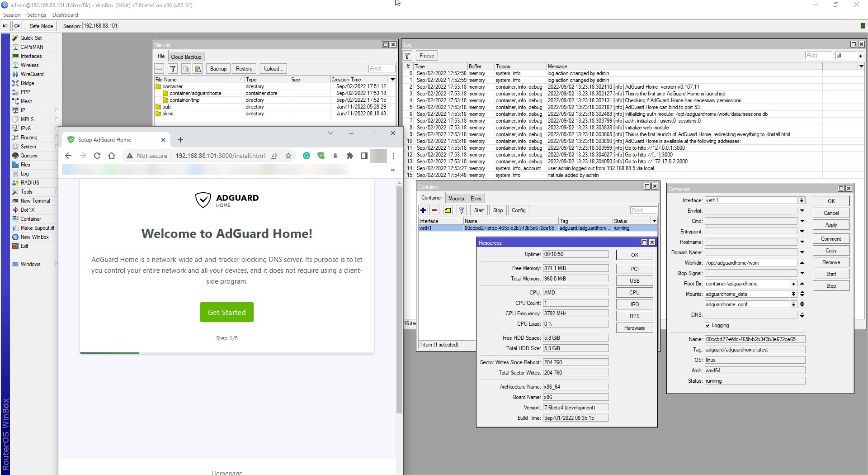
Task: Expand the Hostname field in Container dialog
Action: pyautogui.click(x=802, y=242)
